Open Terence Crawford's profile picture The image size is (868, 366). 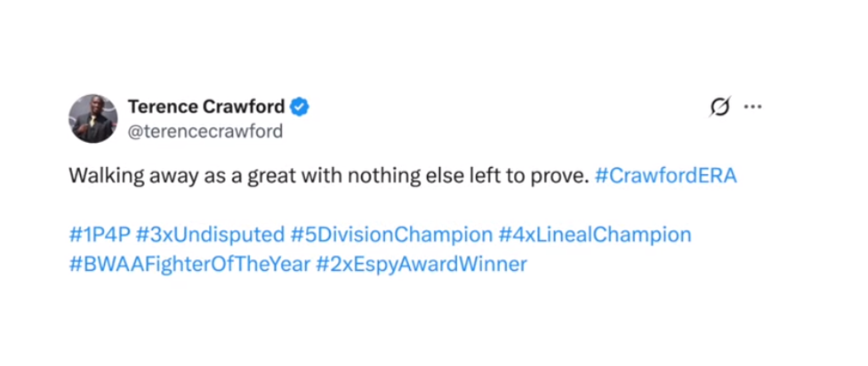point(92,118)
